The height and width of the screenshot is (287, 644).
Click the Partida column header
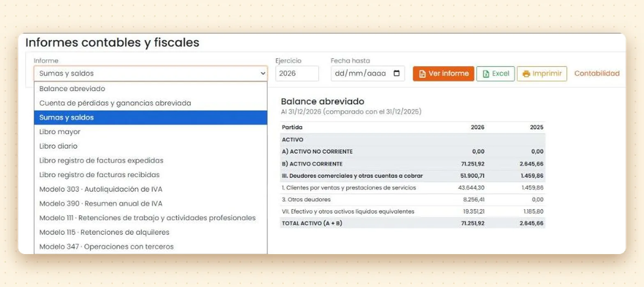pos(292,127)
